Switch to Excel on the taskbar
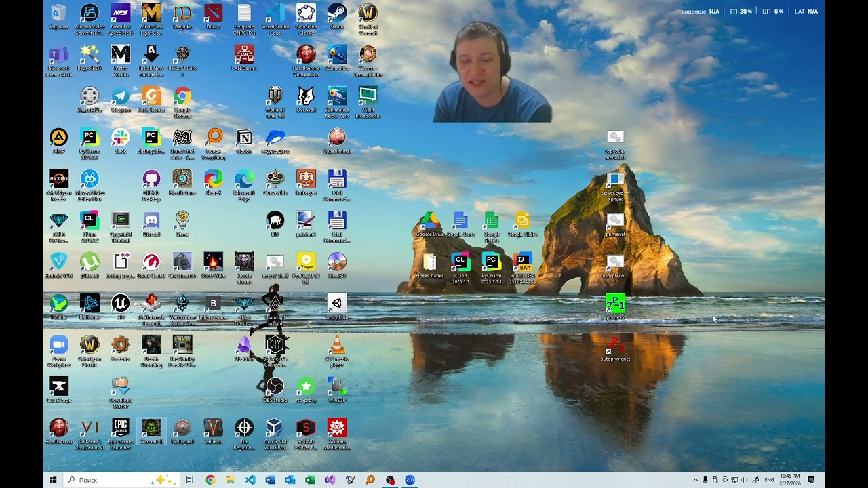Viewport: 868px width, 488px height. click(310, 480)
